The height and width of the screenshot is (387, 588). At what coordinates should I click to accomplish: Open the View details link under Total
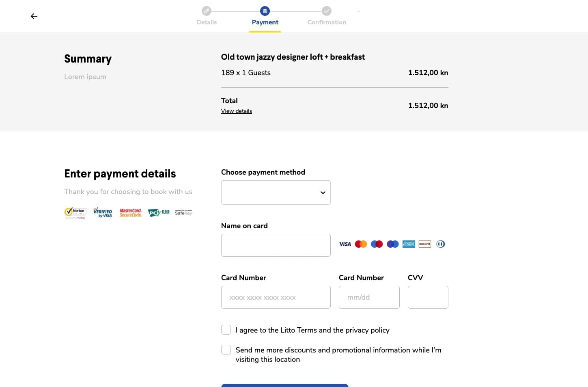236,111
